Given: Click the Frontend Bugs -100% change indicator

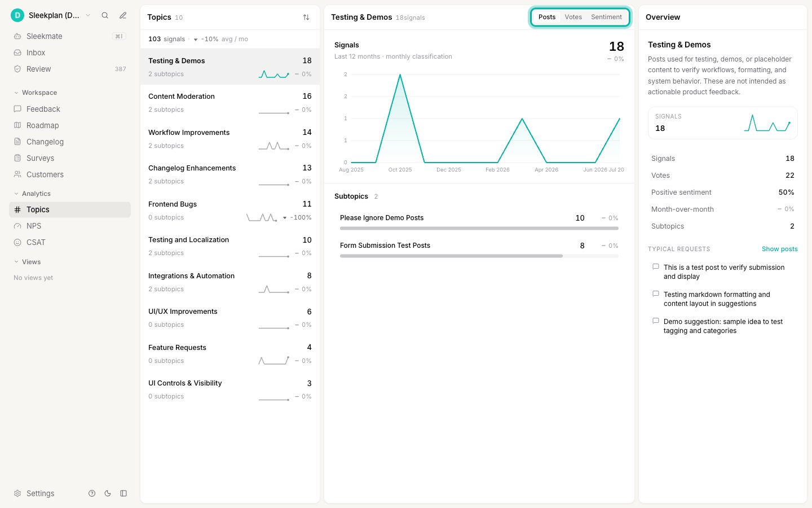Looking at the screenshot, I should [x=297, y=218].
